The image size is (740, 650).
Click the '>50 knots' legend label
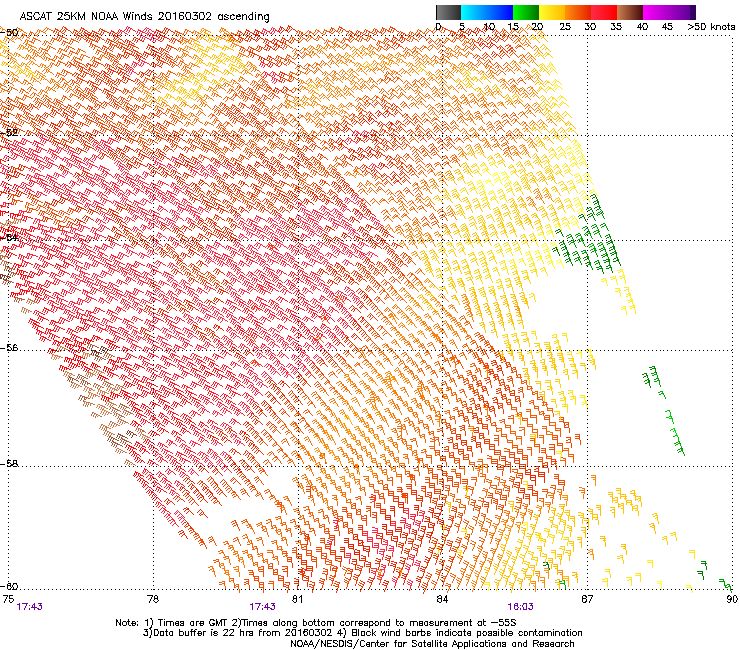(x=712, y=27)
